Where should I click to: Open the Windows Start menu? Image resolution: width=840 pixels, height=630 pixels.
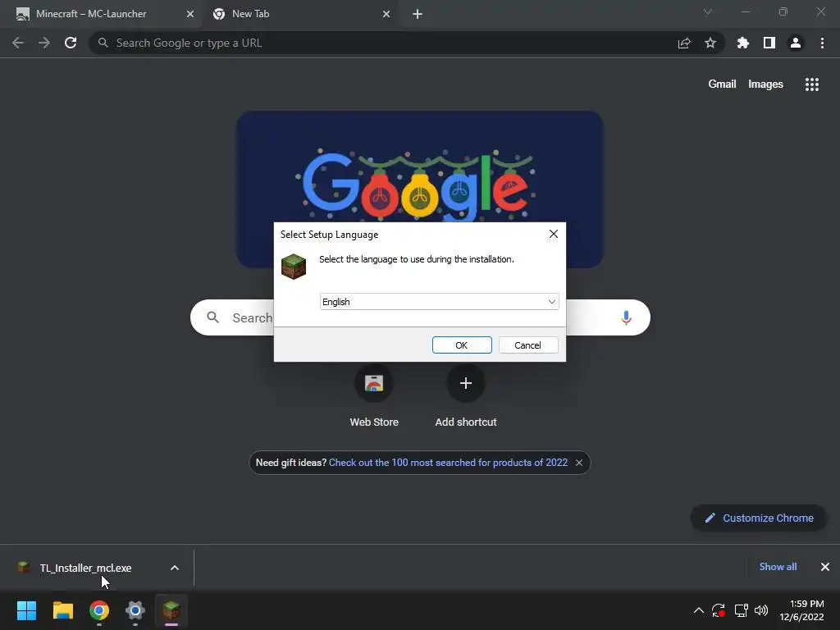[26, 610]
